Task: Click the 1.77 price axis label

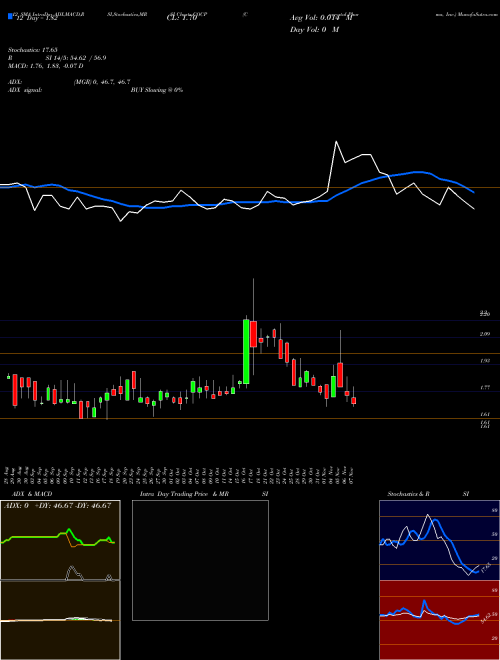Action: coord(485,388)
